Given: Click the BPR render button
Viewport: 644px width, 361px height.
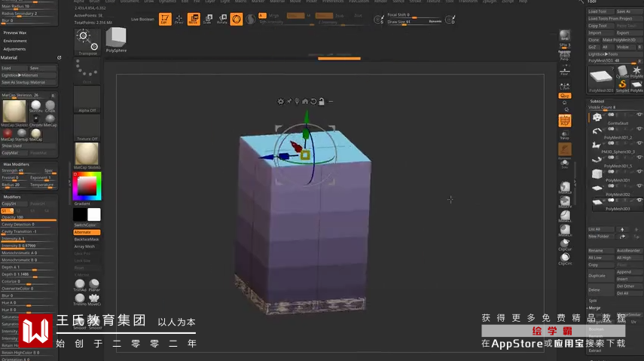Looking at the screenshot, I should click(x=565, y=35).
